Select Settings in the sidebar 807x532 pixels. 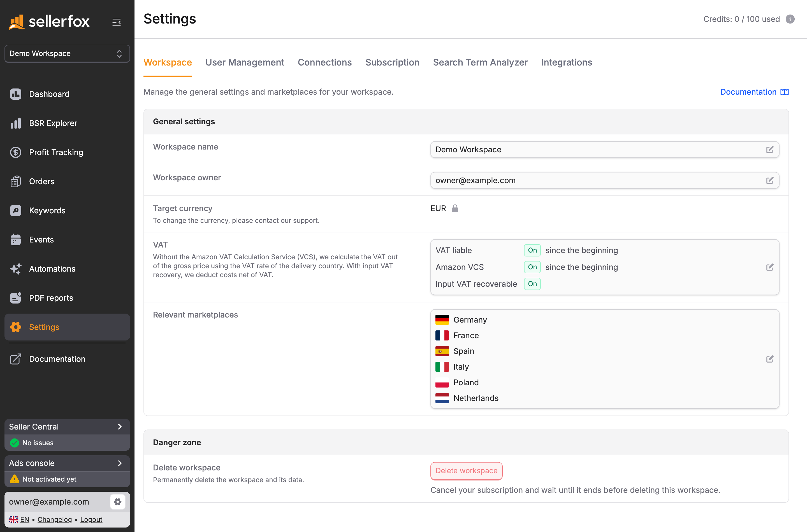[67, 327]
